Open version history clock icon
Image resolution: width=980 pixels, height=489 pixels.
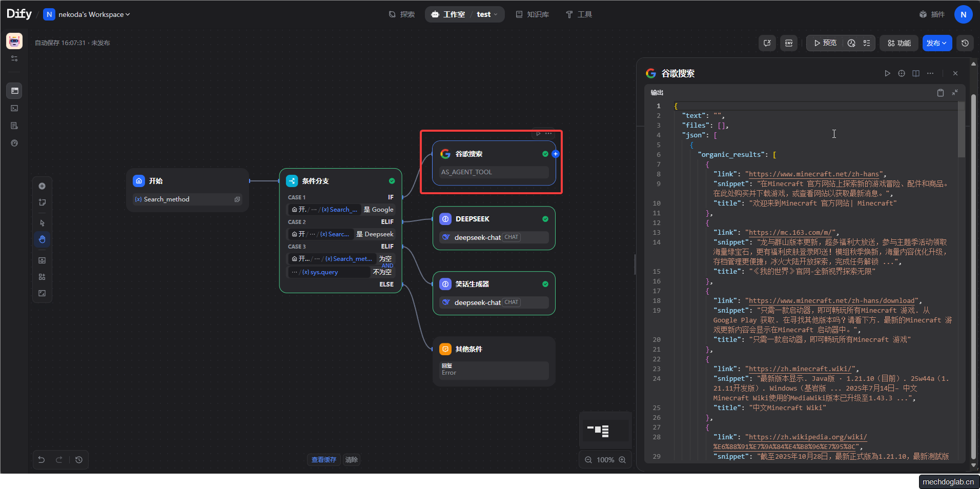click(x=965, y=43)
